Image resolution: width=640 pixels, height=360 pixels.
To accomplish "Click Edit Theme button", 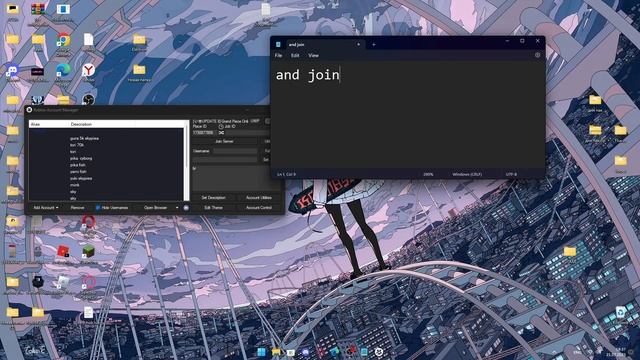I will [x=213, y=208].
